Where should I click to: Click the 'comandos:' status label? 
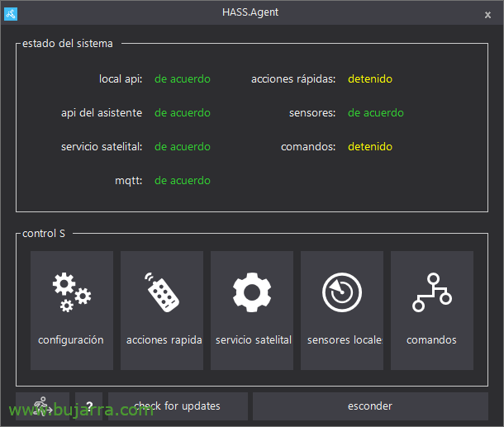coord(308,146)
